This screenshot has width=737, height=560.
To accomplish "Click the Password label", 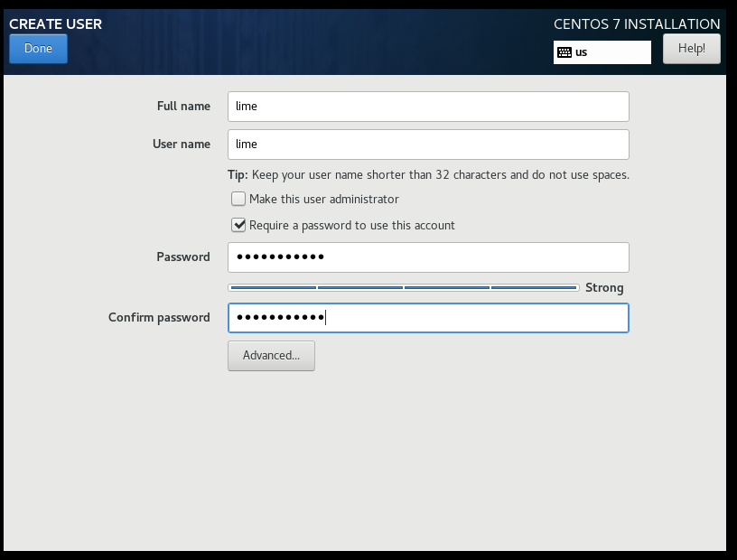I will [183, 257].
